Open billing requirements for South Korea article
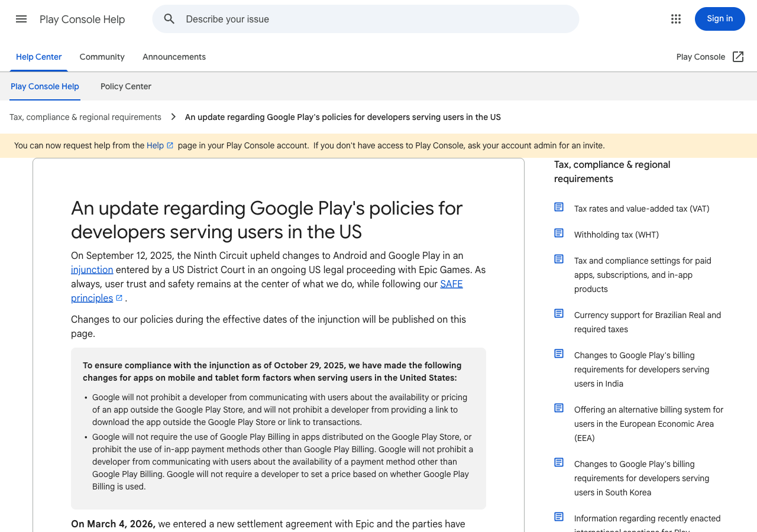Image resolution: width=757 pixels, height=532 pixels. [642, 478]
